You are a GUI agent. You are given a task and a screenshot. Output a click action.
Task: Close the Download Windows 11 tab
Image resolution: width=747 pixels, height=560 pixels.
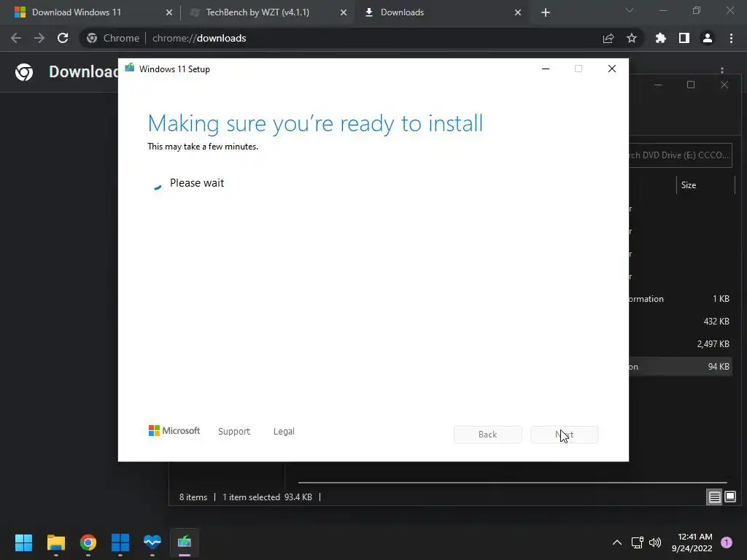click(x=169, y=12)
